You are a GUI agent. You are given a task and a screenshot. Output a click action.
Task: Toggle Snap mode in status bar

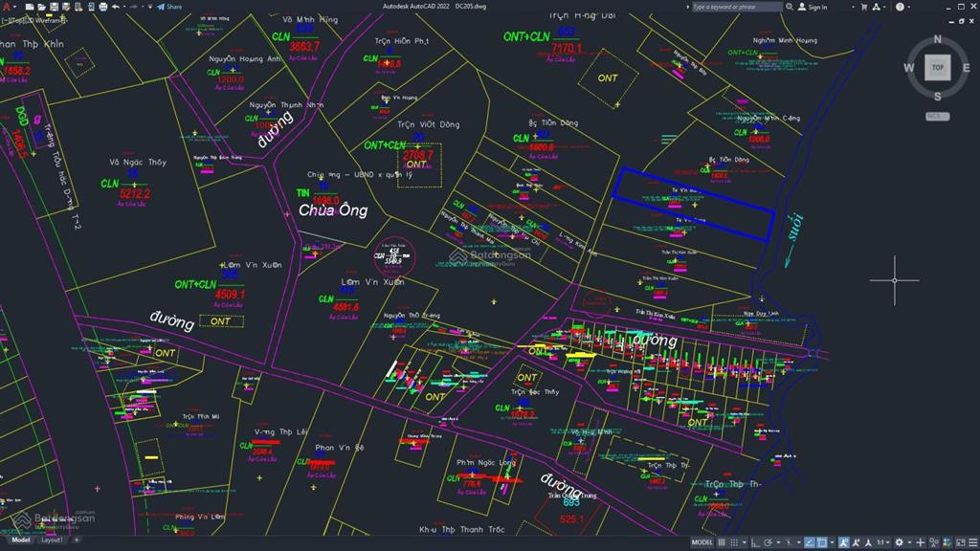pyautogui.click(x=734, y=542)
